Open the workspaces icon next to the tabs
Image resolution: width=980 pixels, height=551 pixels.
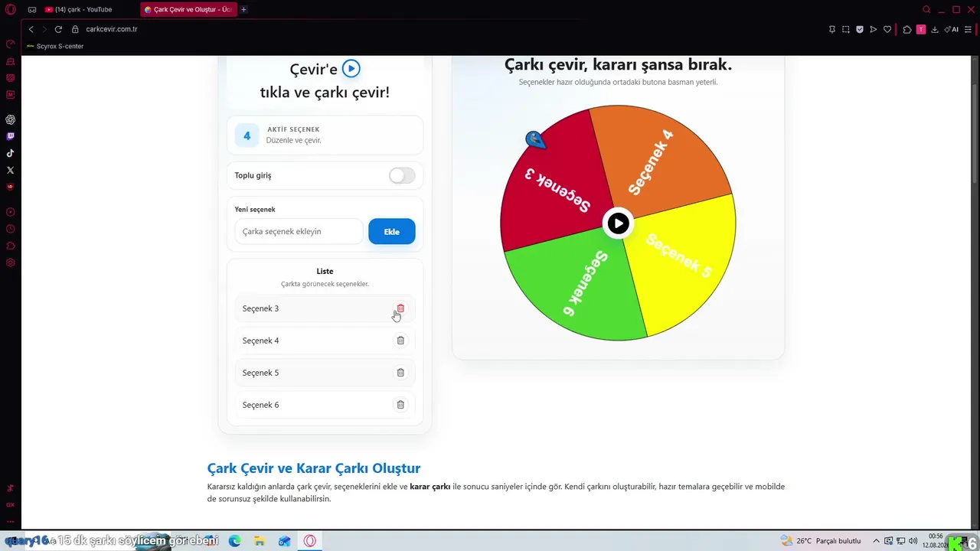tap(32, 9)
